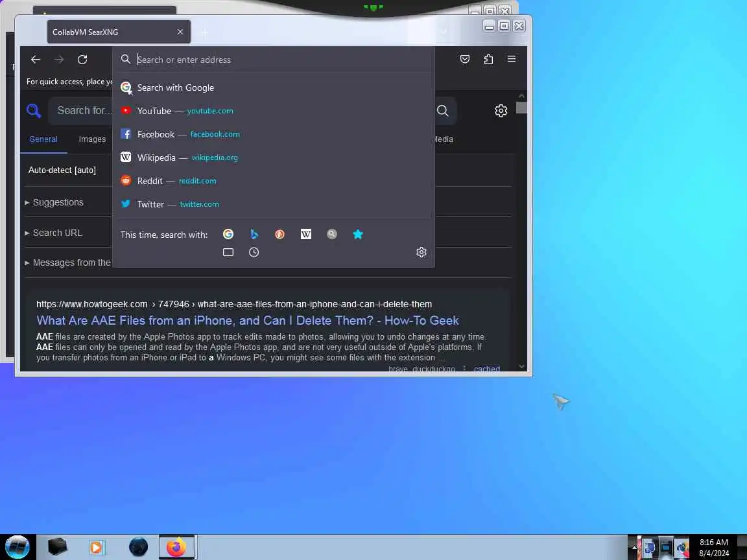
Task: Search this time with Bing icon
Action: click(x=254, y=234)
